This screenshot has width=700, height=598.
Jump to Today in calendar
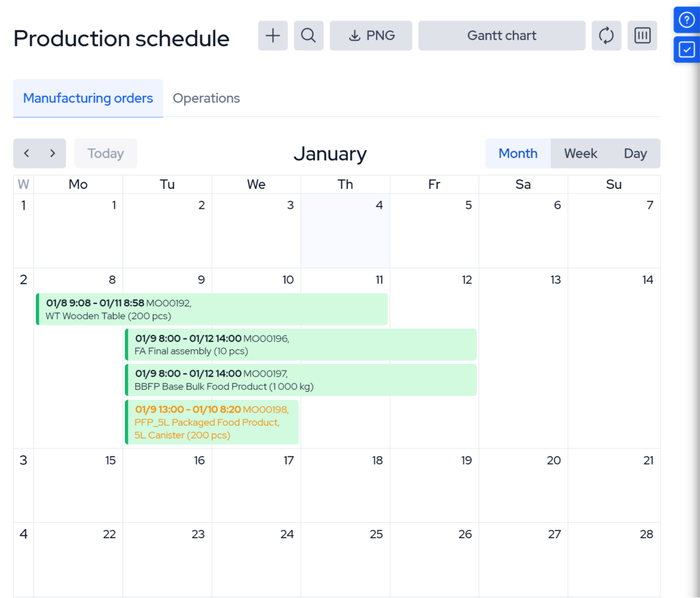(105, 154)
